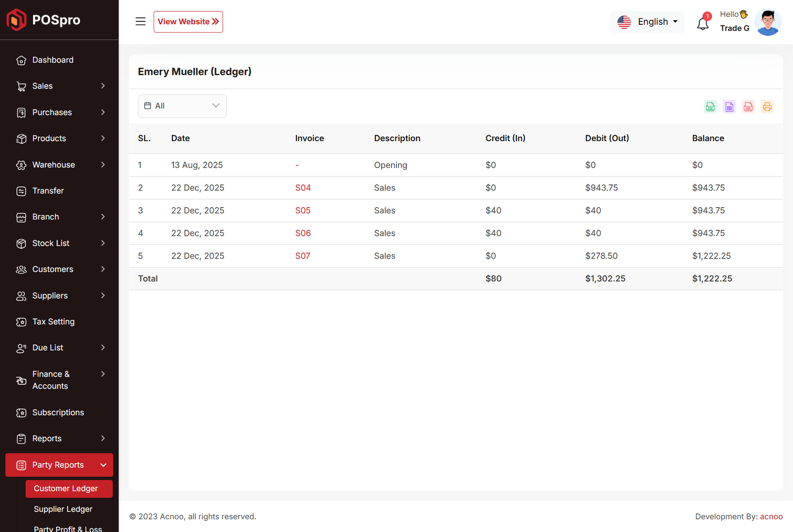793x532 pixels.
Task: Expand the Sales sidebar menu
Action: (59, 86)
